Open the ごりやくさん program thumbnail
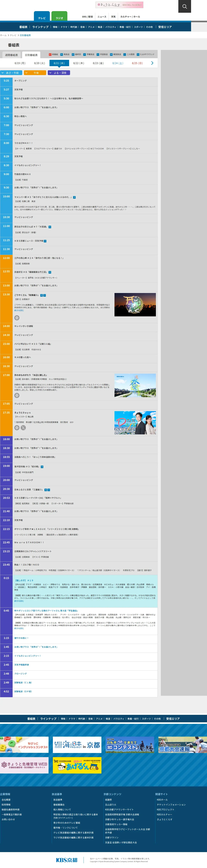The width and height of the screenshot is (207, 868). [x=135, y=305]
